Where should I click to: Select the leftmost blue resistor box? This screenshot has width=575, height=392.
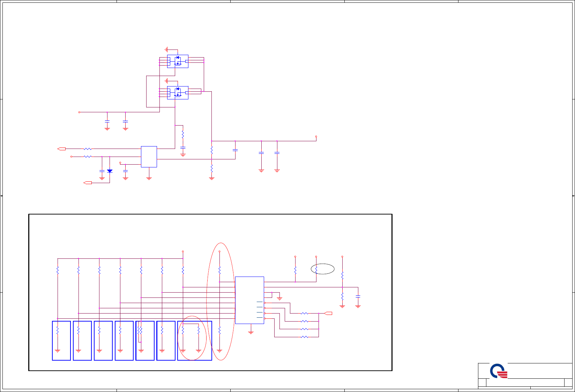[x=61, y=341]
